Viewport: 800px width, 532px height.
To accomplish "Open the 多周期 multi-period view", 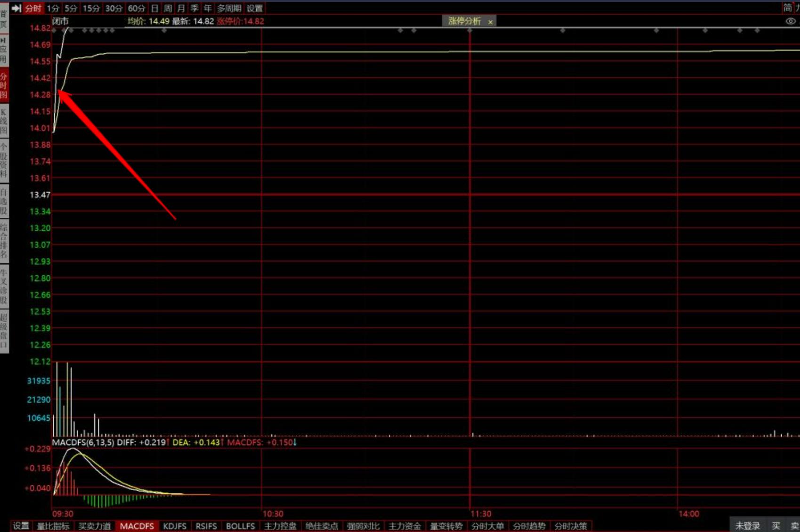I will click(229, 8).
